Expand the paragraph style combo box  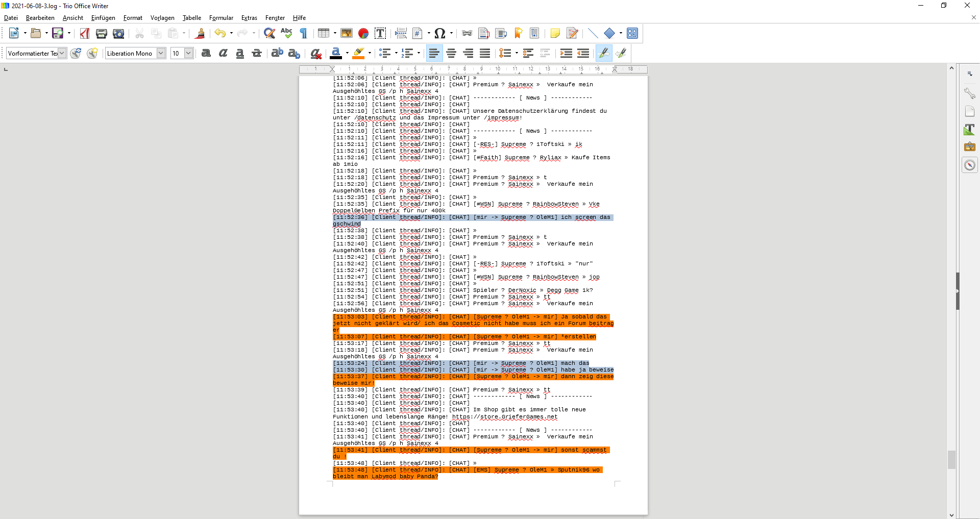coord(62,53)
